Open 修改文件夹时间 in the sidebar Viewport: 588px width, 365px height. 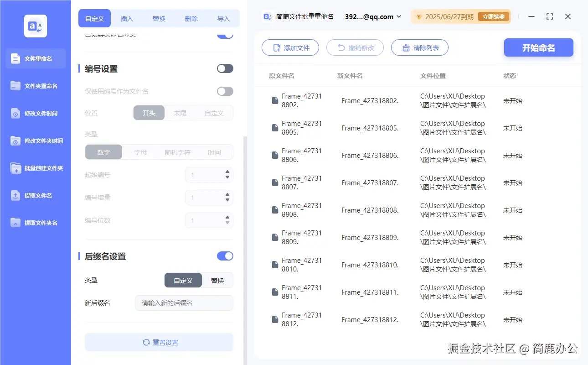click(36, 141)
